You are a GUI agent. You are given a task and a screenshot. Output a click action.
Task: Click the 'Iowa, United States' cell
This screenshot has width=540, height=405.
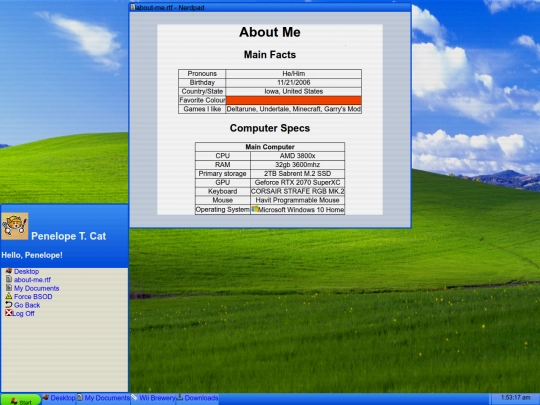[294, 91]
